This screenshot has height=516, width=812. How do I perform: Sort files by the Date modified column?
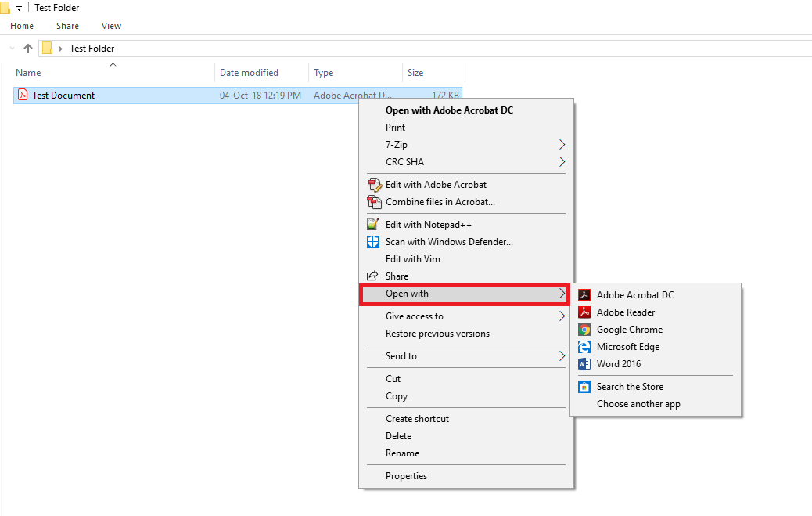(x=249, y=73)
